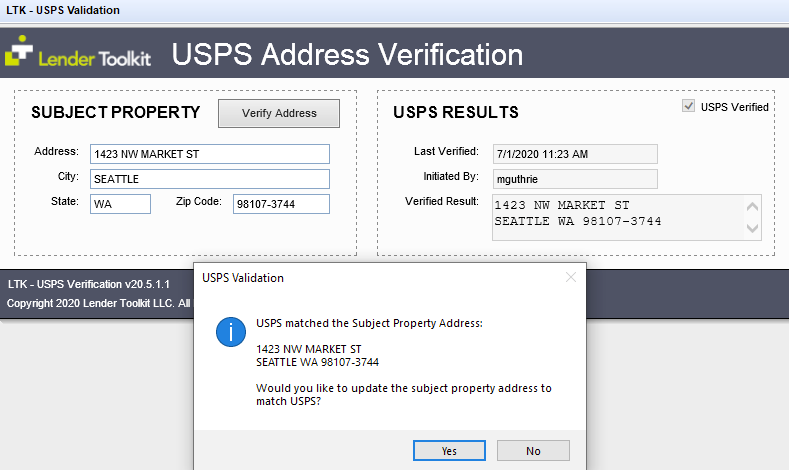The image size is (789, 470).
Task: Click inside the Verified Result text box
Action: pos(615,216)
